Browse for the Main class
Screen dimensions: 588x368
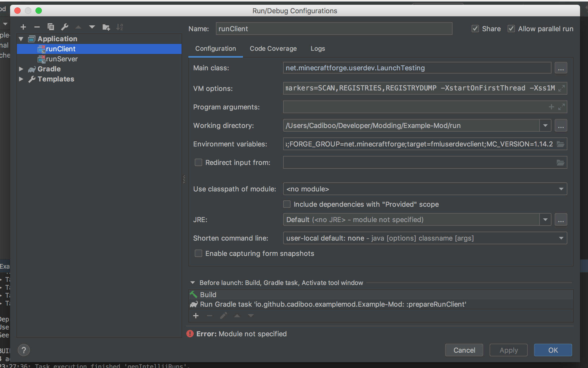pos(561,68)
